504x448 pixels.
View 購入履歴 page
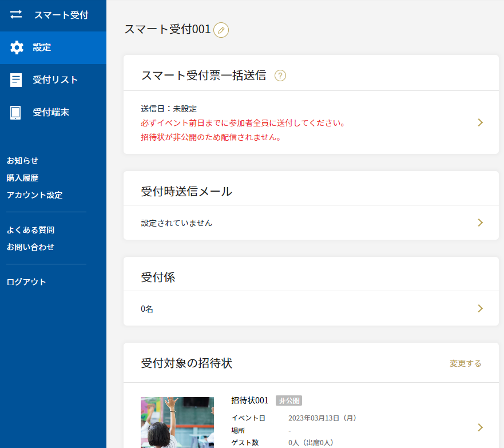[22, 178]
